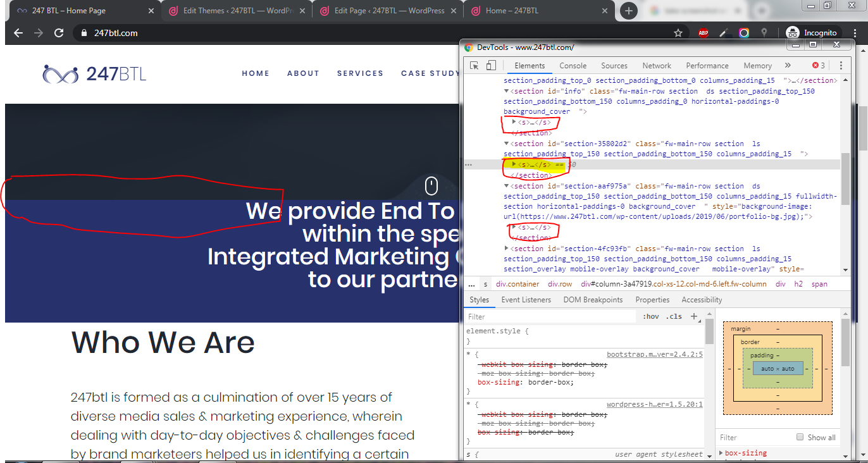Open the Event Listeners tab
The height and width of the screenshot is (463, 868).
point(526,300)
